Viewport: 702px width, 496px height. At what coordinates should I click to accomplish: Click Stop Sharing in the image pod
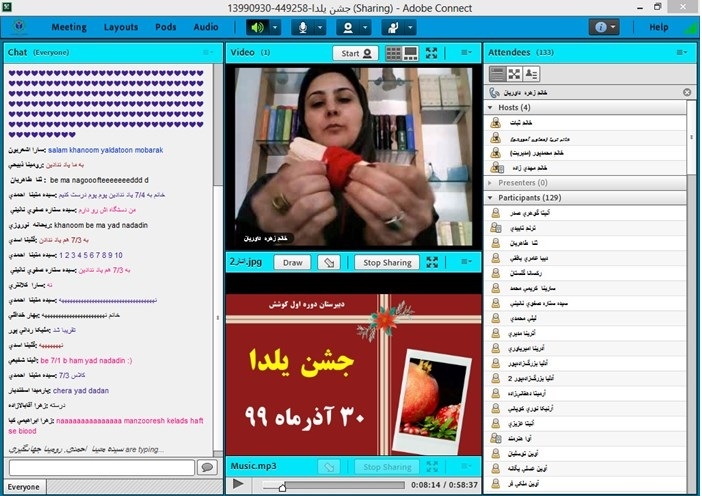pos(385,263)
